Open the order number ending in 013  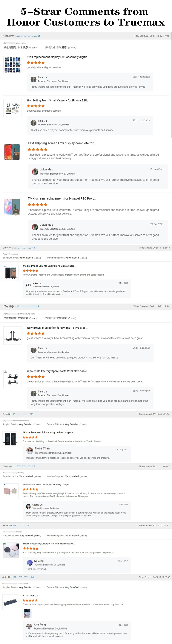point(24,248)
